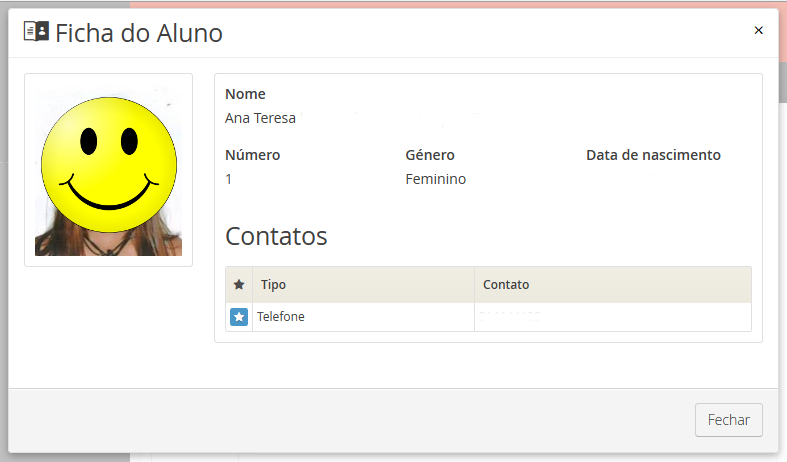This screenshot has width=787, height=462.
Task: Click the blue star icon beside Telefone
Action: pos(239,317)
